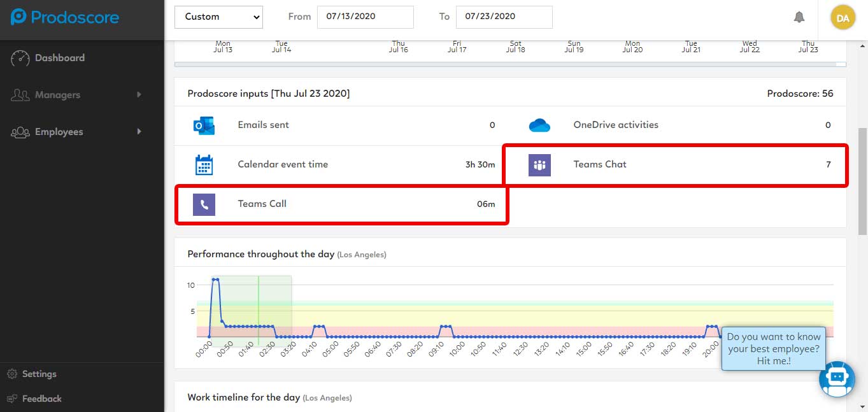Click the Feedback speech icon
This screenshot has height=412, width=868.
11,399
